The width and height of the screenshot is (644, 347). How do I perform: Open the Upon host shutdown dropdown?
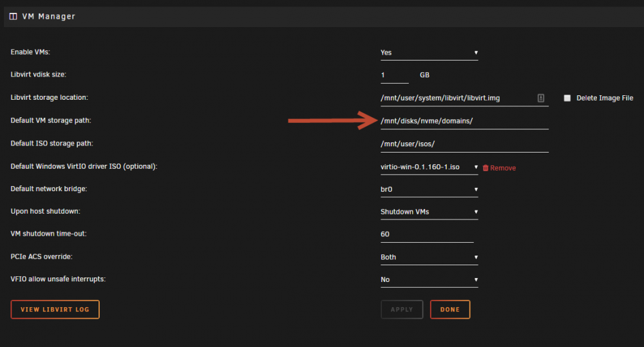(429, 212)
